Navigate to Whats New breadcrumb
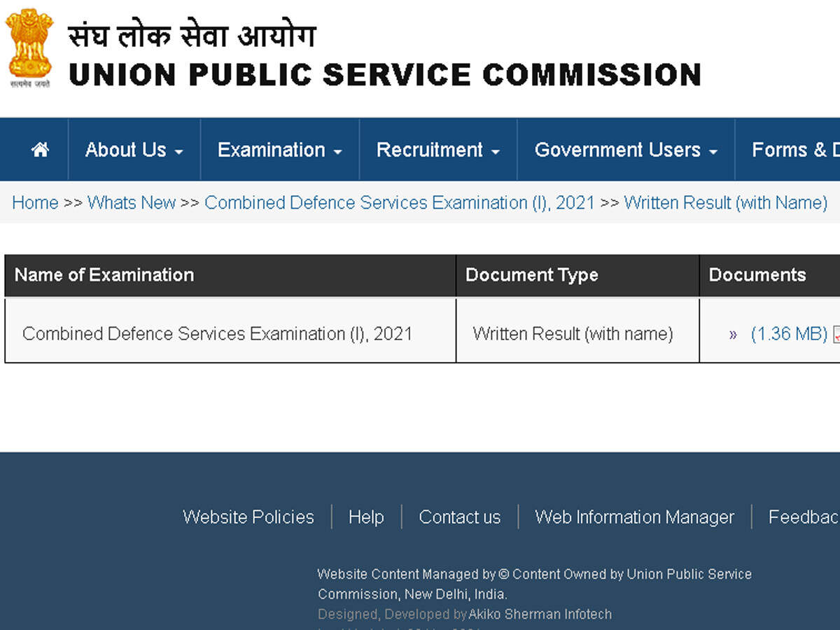The width and height of the screenshot is (840, 630). coord(132,203)
